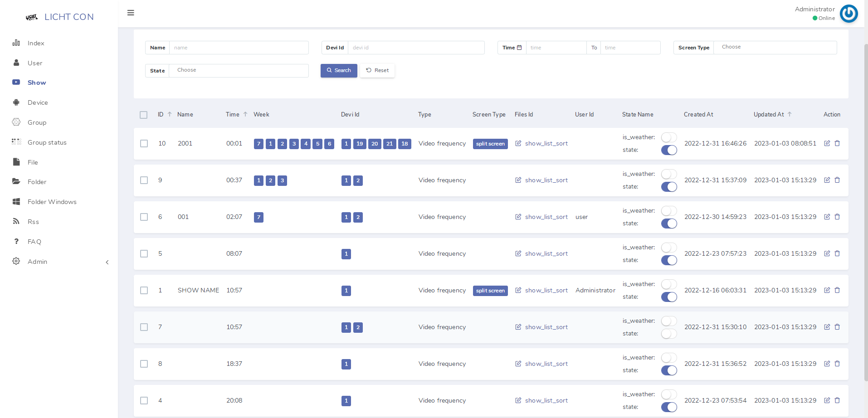The height and width of the screenshot is (418, 868).
Task: Toggle is_weather switch for SHOW NAME row
Action: tap(669, 284)
